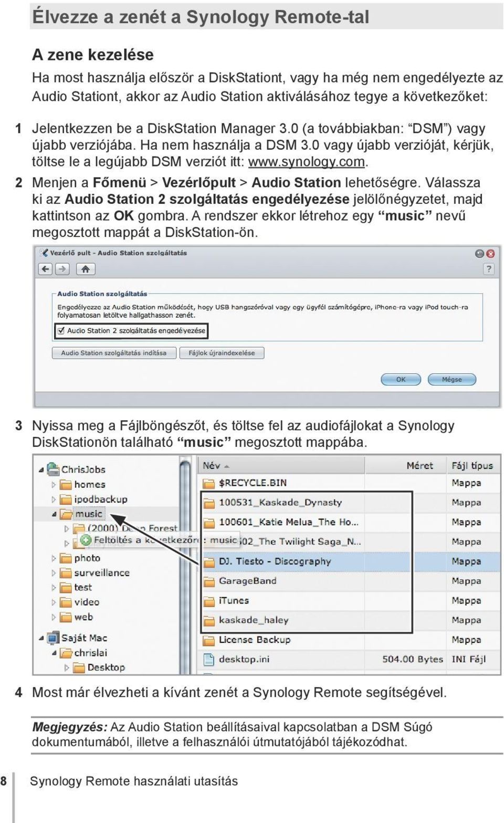Click the Saját Mac computer icon
This screenshot has width=504, height=823.
(53, 638)
